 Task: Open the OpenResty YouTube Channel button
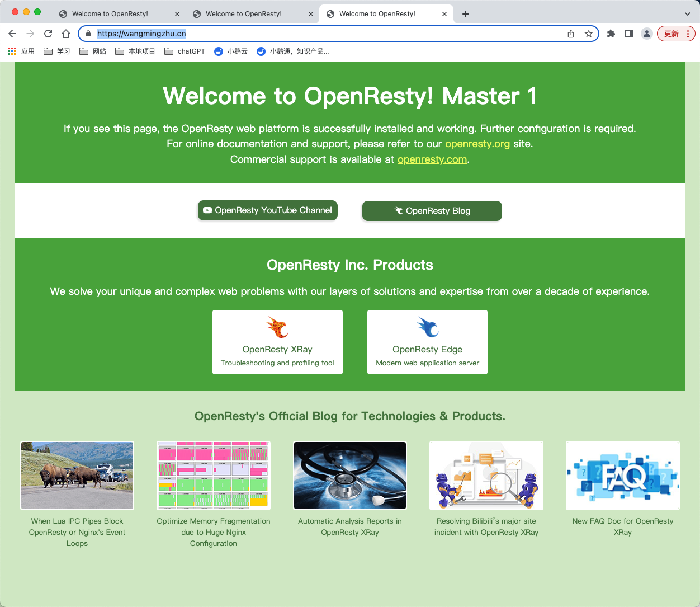pyautogui.click(x=268, y=210)
